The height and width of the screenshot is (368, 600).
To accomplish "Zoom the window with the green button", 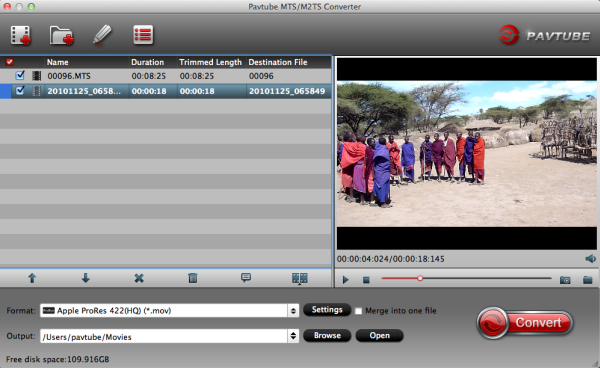I will click(31, 7).
